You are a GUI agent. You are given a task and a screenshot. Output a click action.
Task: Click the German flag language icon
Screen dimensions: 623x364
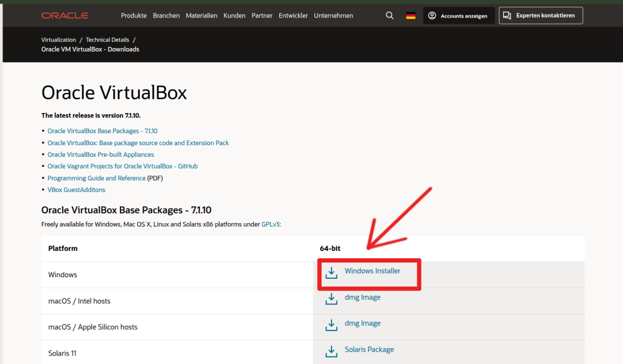click(411, 15)
